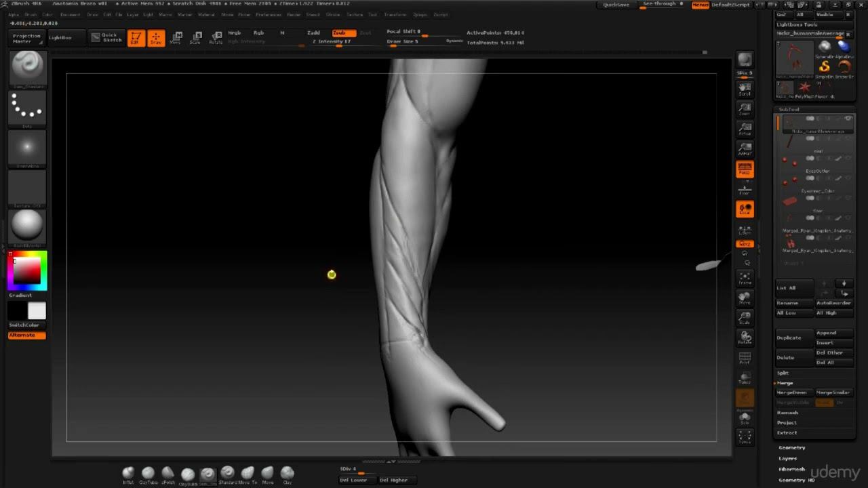
Task: Pick a color in the color picker square
Action: [x=28, y=270]
